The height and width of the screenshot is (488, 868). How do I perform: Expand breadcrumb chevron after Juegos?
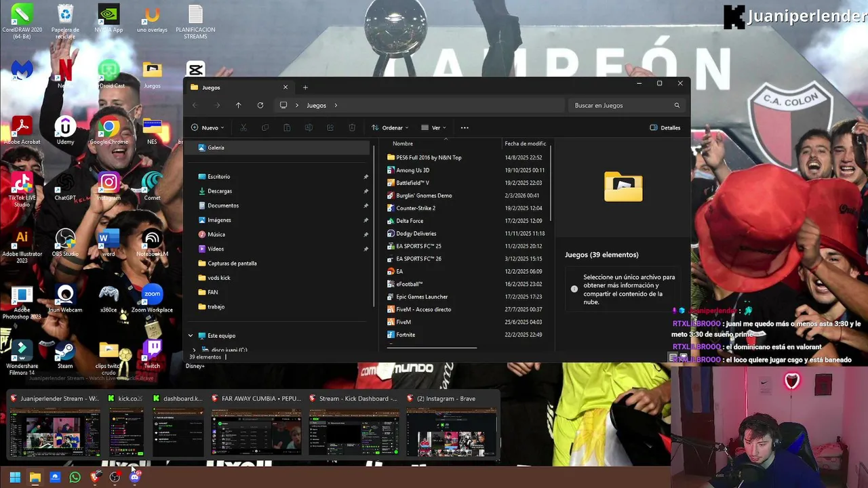pos(335,105)
